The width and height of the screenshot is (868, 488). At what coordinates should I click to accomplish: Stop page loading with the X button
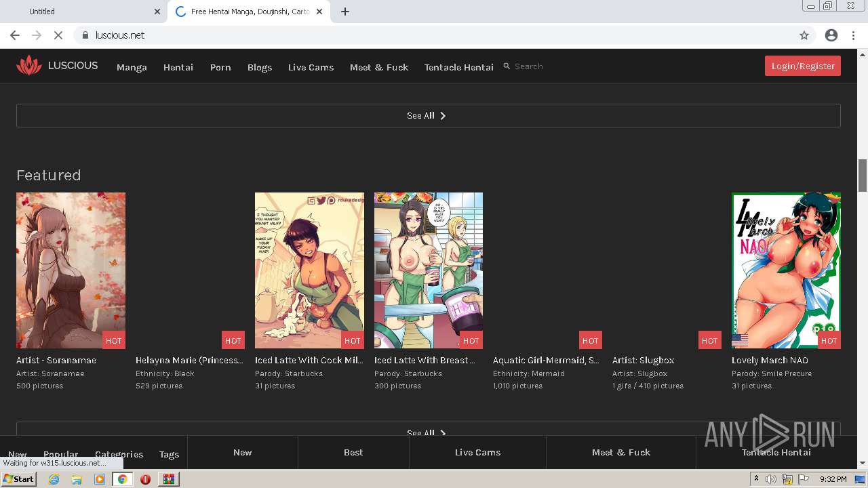(58, 35)
